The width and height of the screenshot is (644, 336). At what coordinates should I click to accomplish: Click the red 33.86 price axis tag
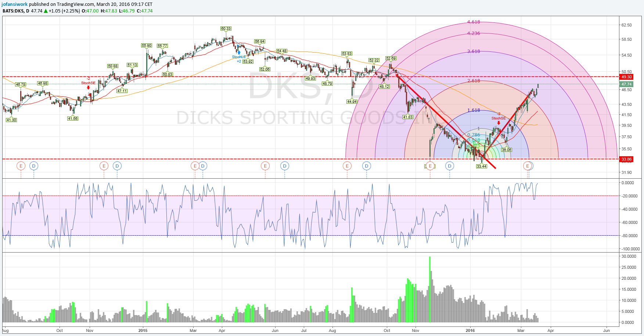click(x=626, y=159)
